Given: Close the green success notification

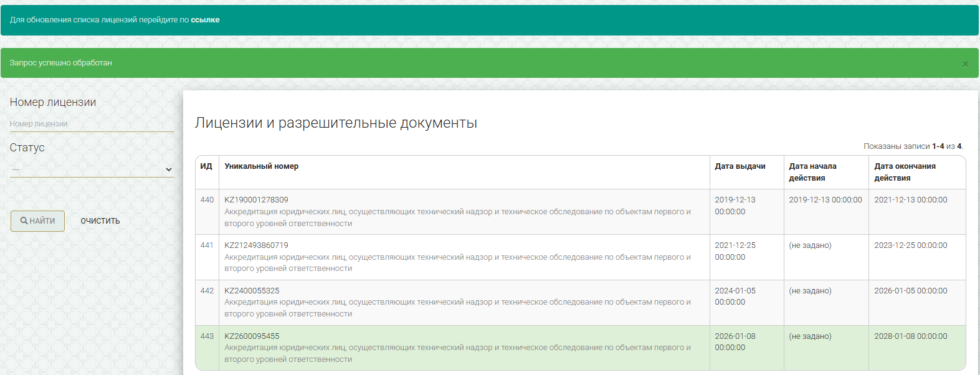Looking at the screenshot, I should coord(965,64).
